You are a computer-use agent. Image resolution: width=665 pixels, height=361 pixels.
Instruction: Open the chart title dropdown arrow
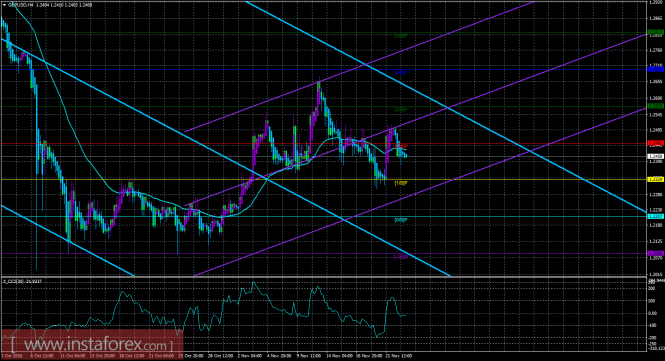click(5, 5)
